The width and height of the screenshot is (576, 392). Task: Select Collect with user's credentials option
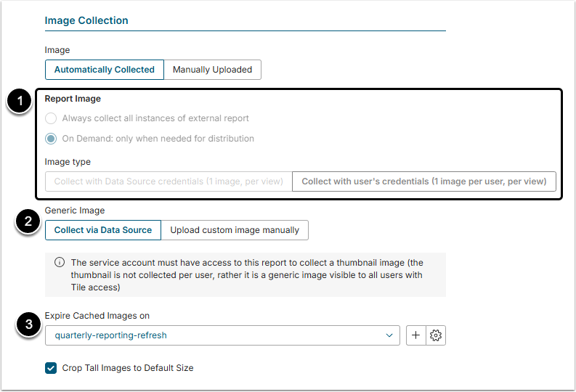tap(423, 181)
